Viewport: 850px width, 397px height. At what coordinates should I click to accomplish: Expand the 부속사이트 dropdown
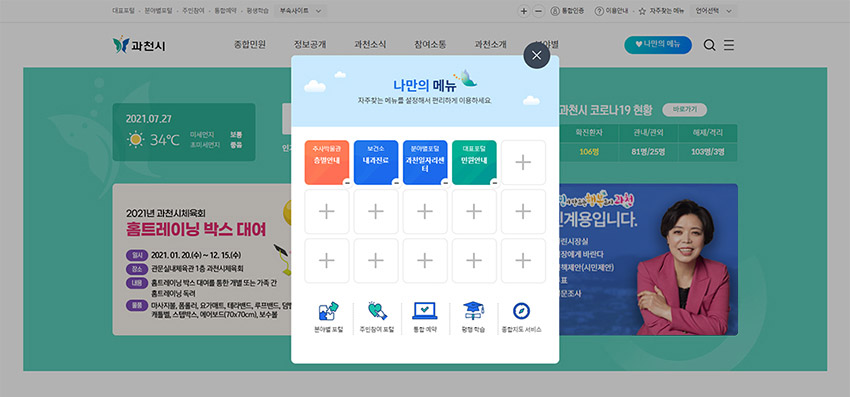coord(300,11)
